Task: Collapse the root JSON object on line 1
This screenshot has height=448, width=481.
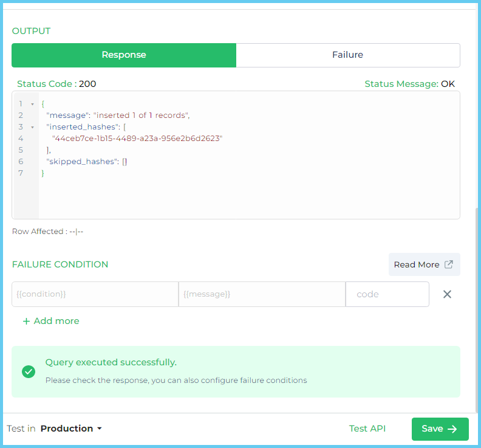Action: pos(32,104)
